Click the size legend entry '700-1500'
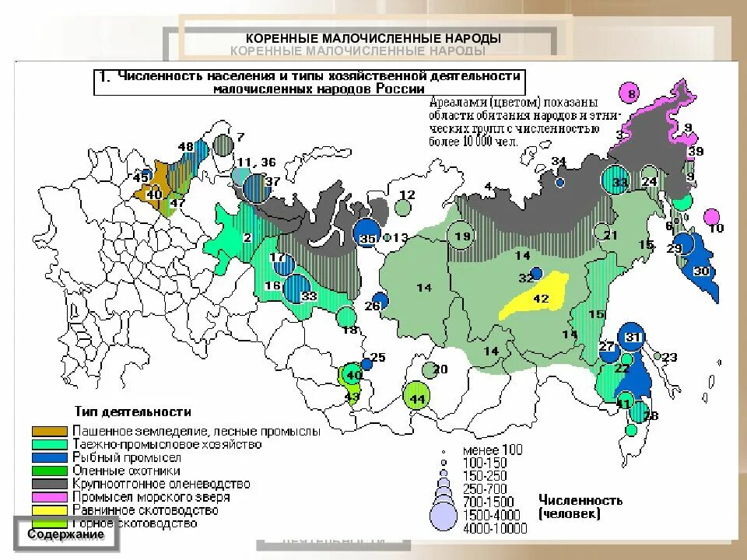The height and width of the screenshot is (560, 747). click(x=489, y=502)
